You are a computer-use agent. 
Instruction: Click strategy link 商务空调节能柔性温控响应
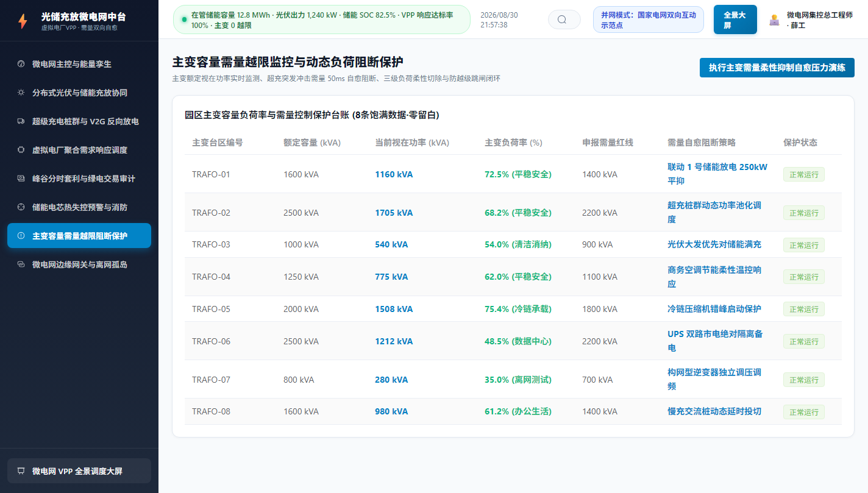click(x=714, y=277)
